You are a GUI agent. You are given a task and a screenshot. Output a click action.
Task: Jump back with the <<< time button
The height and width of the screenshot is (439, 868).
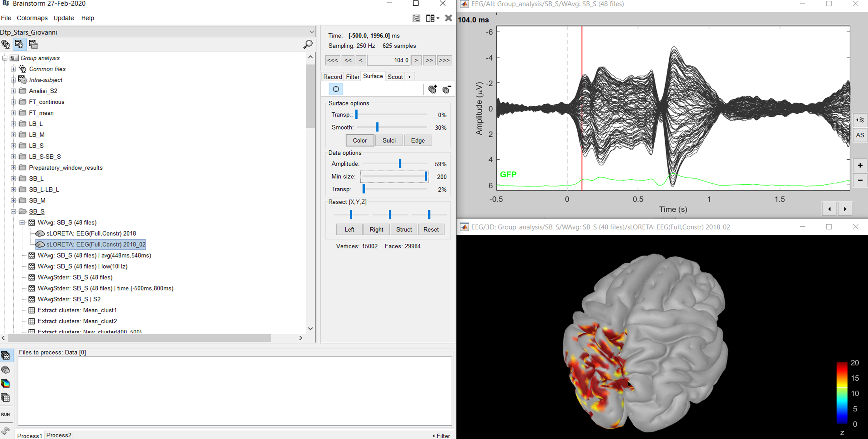(333, 60)
